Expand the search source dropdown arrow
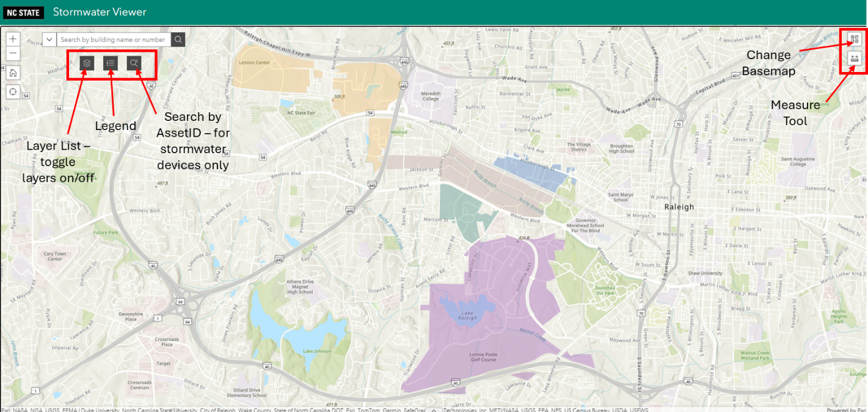Image resolution: width=868 pixels, height=412 pixels. [x=49, y=40]
